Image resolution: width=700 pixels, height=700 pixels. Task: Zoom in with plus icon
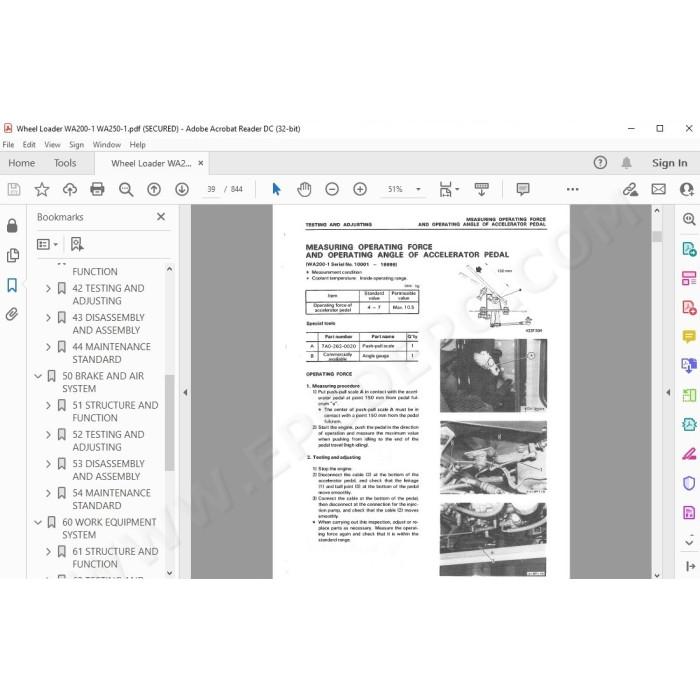point(360,189)
